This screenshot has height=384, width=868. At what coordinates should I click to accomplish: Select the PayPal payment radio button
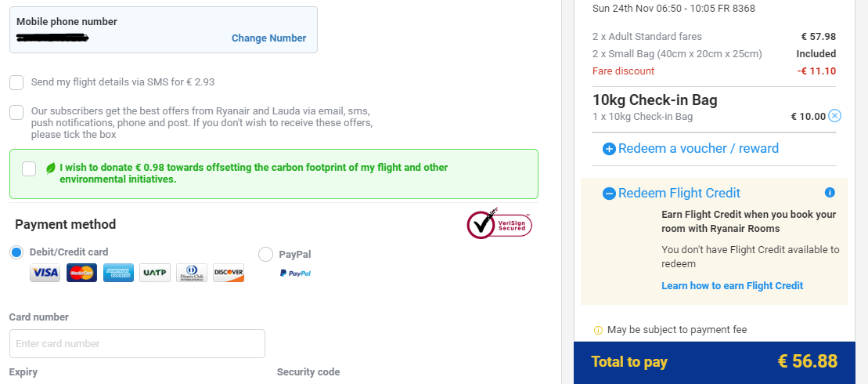coord(265,255)
